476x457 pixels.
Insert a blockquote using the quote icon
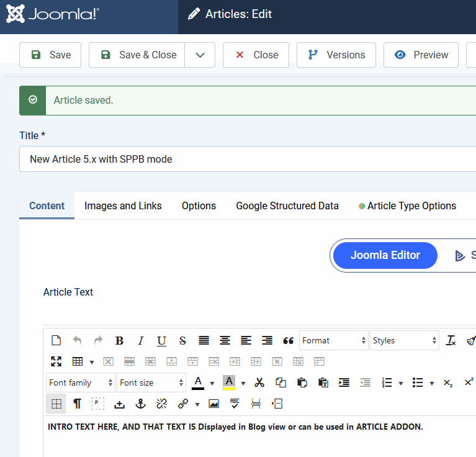(x=288, y=340)
